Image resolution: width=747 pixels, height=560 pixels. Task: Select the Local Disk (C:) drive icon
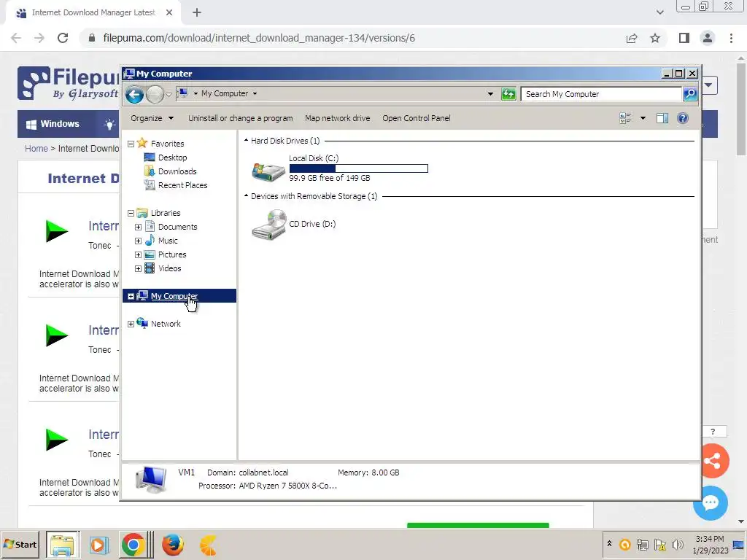click(x=268, y=171)
